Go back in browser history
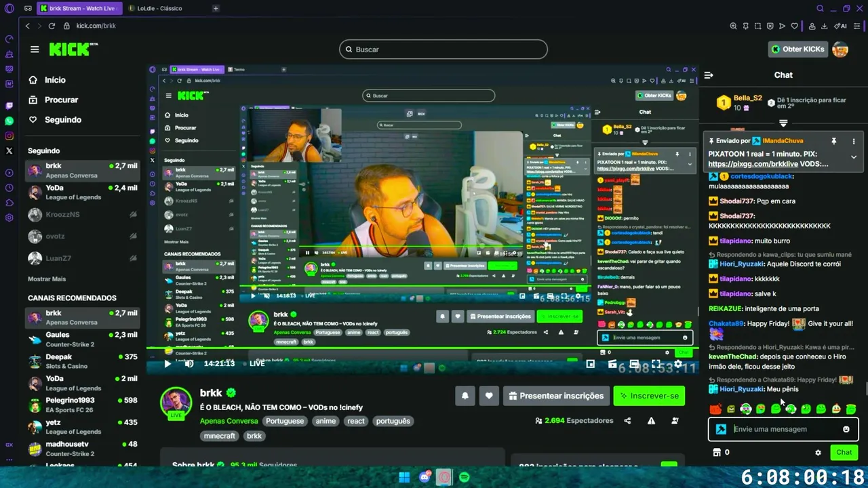868x488 pixels. pos(27,26)
